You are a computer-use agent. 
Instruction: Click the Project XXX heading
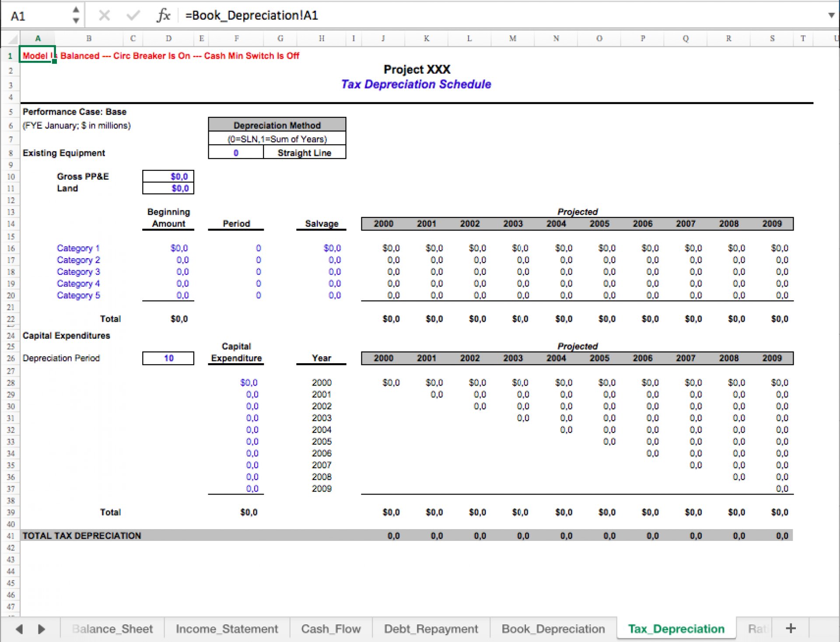[x=417, y=69]
